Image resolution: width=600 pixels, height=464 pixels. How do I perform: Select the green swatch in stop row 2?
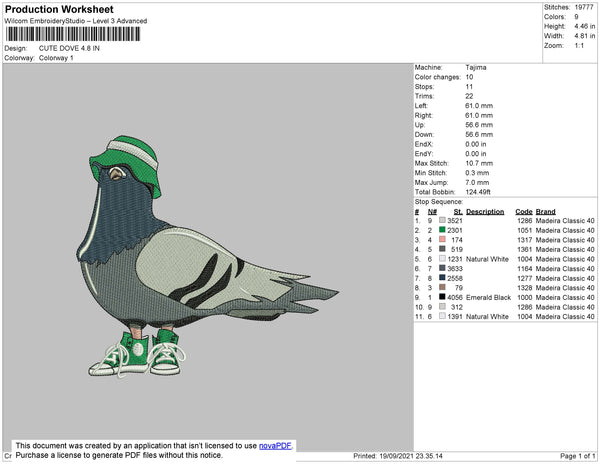[442, 230]
